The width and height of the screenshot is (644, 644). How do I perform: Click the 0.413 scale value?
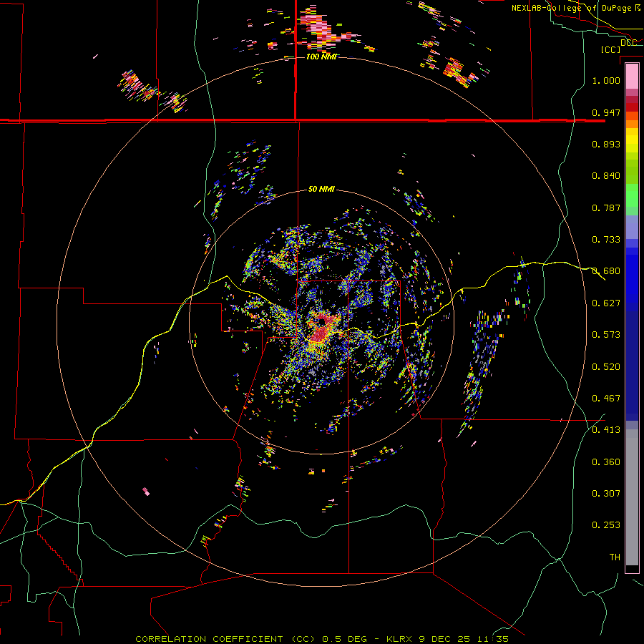tap(606, 430)
